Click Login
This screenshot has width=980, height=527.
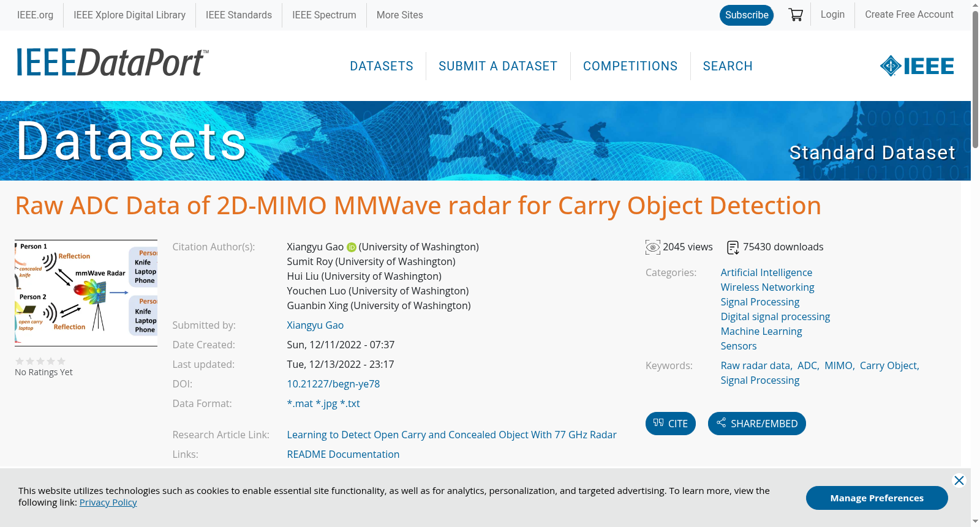coord(832,15)
